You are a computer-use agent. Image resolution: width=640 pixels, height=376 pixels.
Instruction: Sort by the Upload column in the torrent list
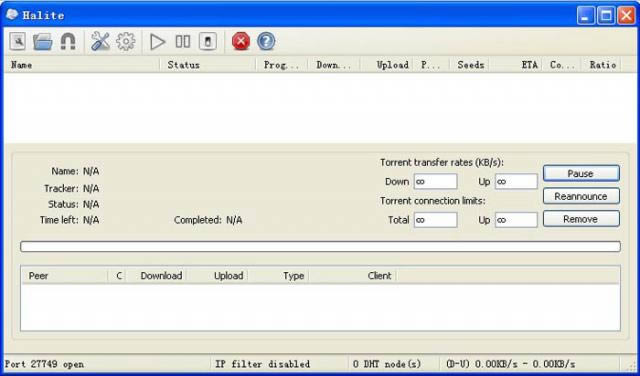pyautogui.click(x=387, y=65)
